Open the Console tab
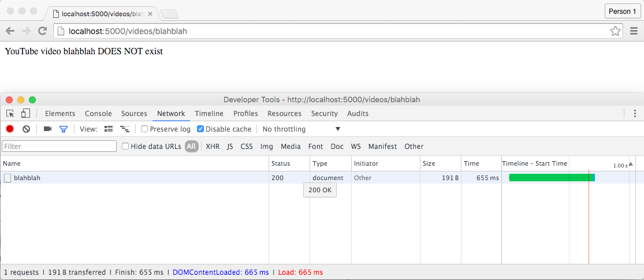Image resolution: width=644 pixels, height=280 pixels. click(x=99, y=114)
